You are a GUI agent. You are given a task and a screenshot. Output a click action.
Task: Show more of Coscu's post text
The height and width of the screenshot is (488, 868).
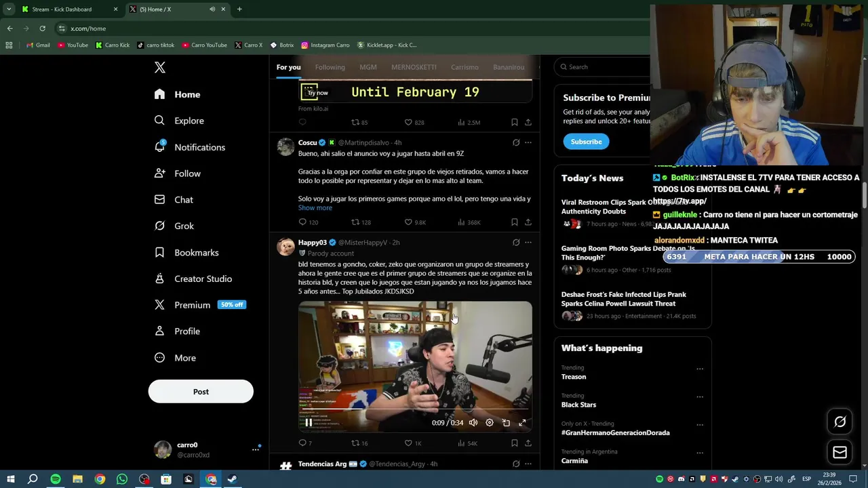click(315, 208)
